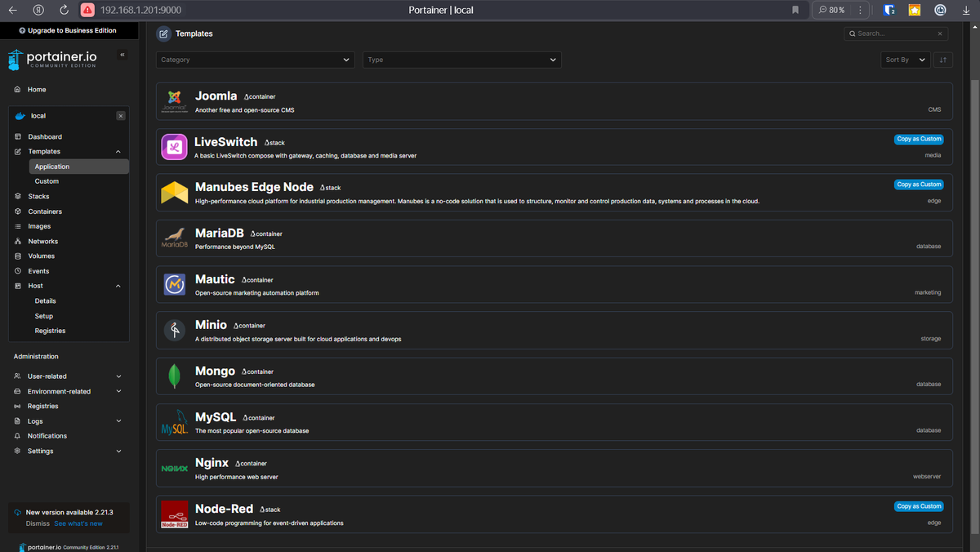Clear the search box with the X icon
This screenshot has height=552, width=980.
pos(941,33)
